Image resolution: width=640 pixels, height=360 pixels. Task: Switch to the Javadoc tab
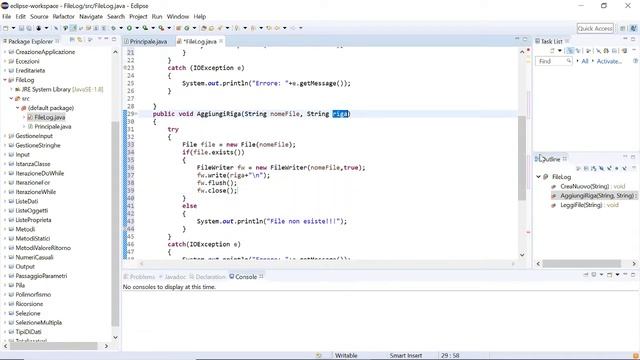[172, 277]
